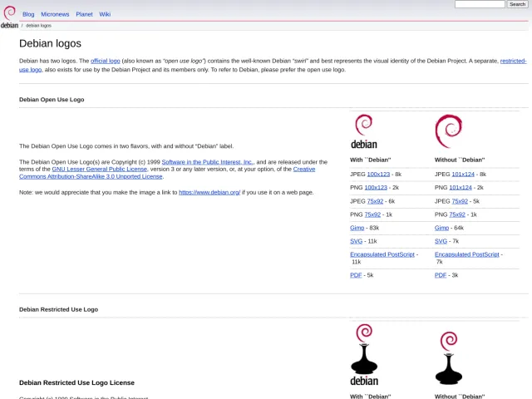Viewport: 532px width, 399px height.
Task: Click restricted use bottle logo without label
Action: pos(449,358)
